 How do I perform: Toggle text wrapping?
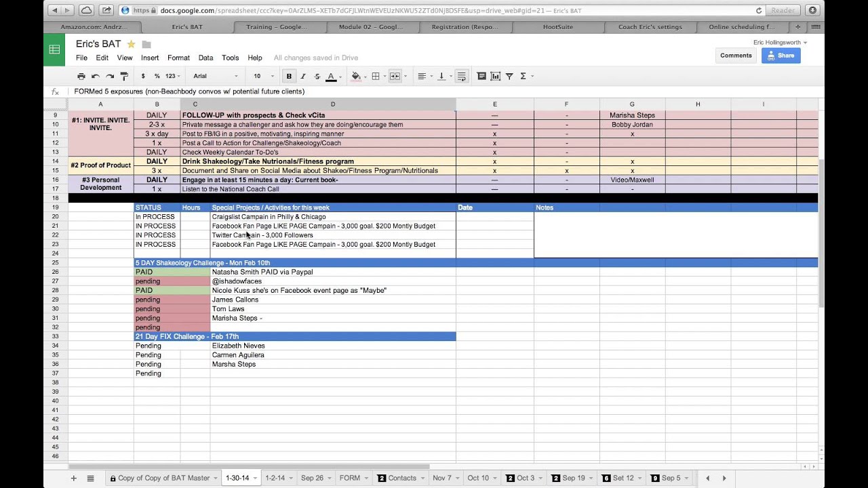point(462,77)
